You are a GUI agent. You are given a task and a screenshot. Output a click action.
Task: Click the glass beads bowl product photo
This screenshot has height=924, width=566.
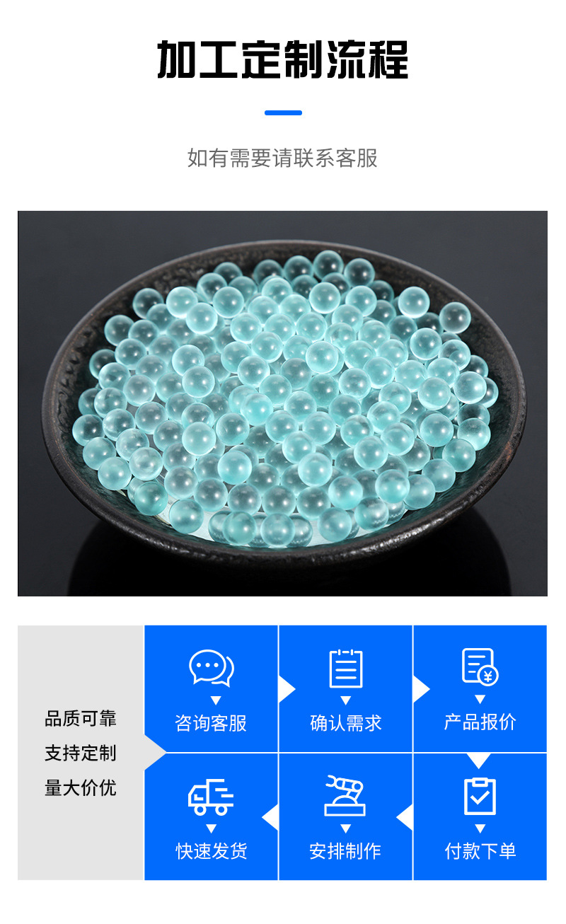tap(282, 403)
